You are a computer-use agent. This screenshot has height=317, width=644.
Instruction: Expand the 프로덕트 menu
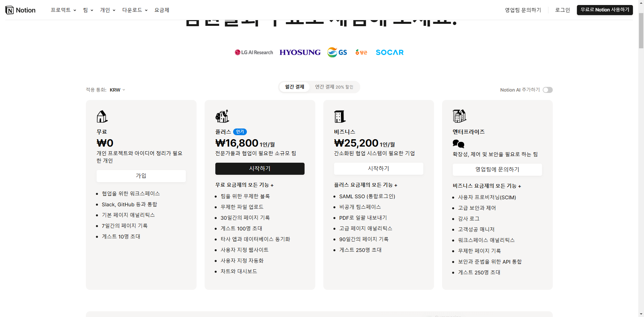point(63,10)
